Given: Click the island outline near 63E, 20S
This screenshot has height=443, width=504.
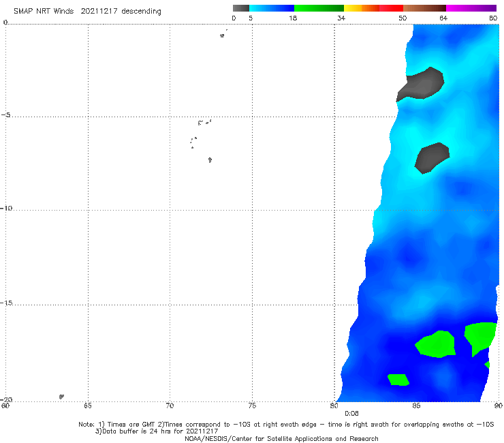Looking at the screenshot, I should click(x=61, y=397).
